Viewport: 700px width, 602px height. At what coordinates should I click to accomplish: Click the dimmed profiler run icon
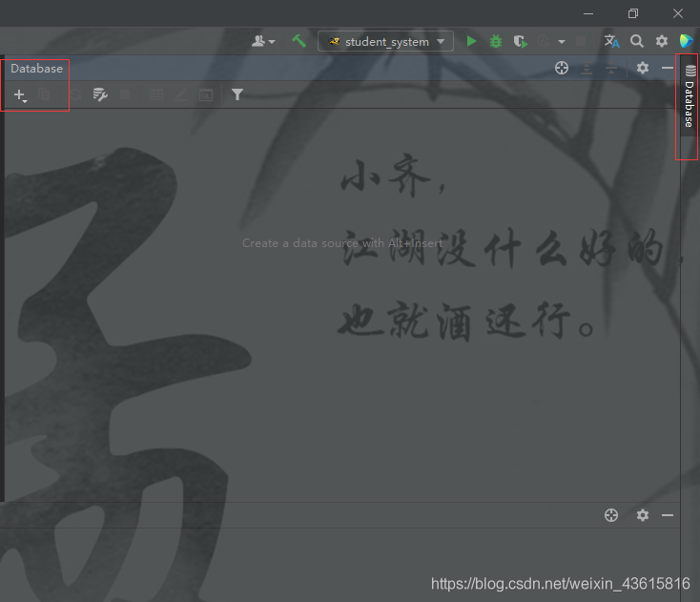(x=544, y=42)
